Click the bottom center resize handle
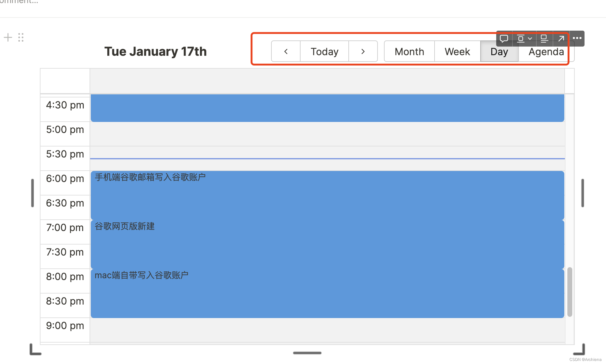 pyautogui.click(x=307, y=353)
